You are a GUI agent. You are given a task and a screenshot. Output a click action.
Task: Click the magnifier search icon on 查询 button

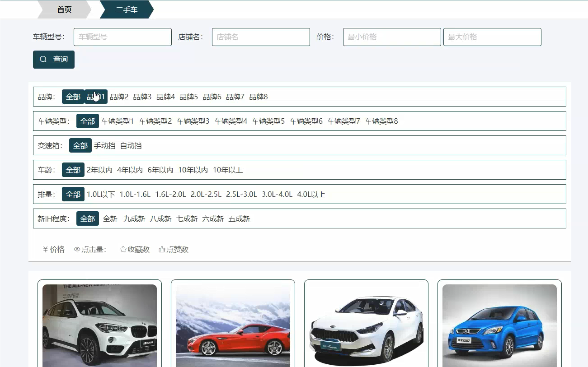tap(43, 59)
